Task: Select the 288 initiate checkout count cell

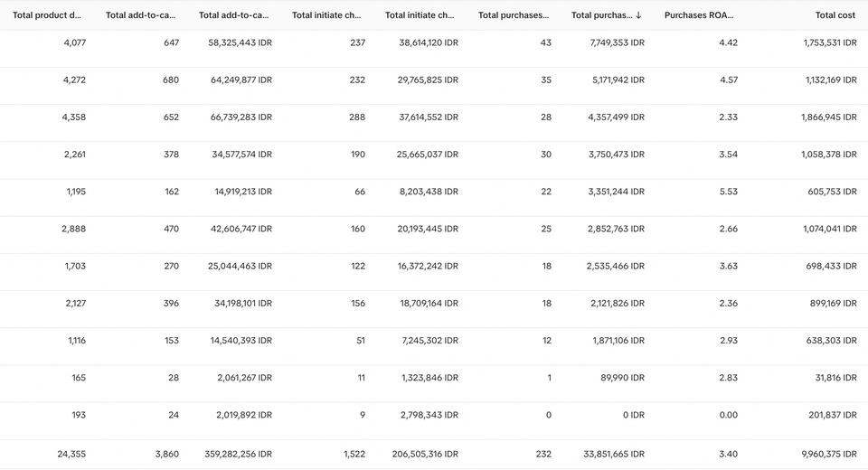Action: point(357,117)
